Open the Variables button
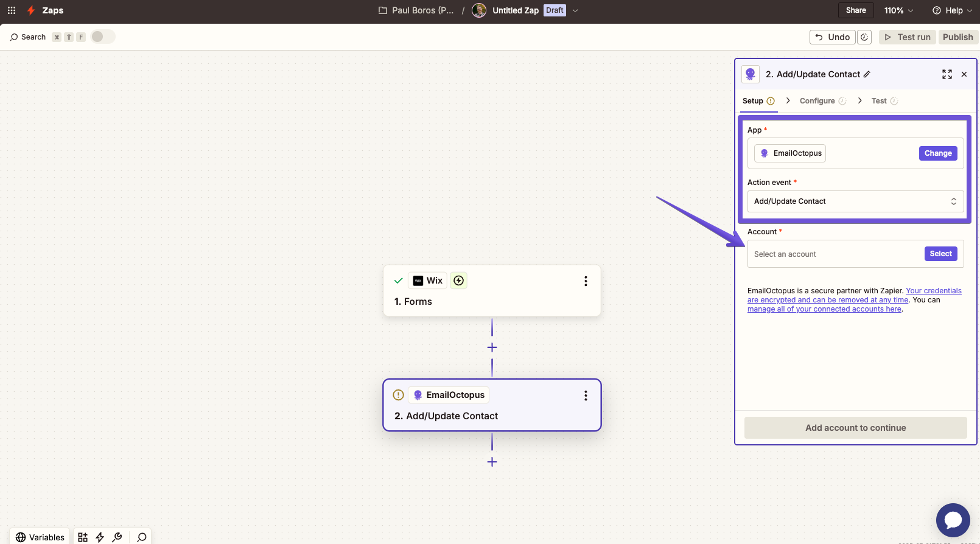Screen dimensions: 980x544 pos(40,537)
